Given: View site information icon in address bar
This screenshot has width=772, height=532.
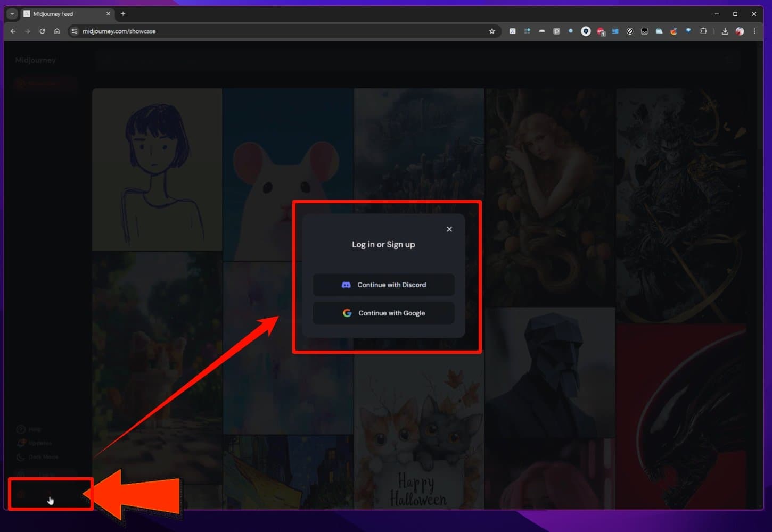Looking at the screenshot, I should tap(75, 31).
